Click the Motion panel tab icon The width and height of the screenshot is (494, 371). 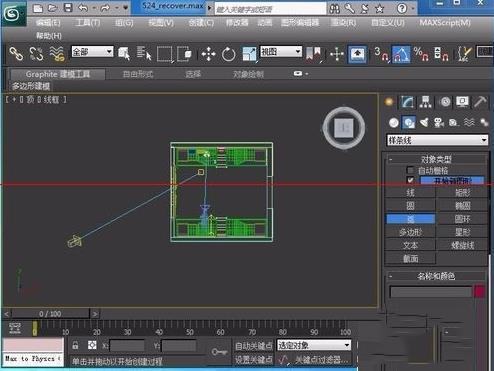445,102
